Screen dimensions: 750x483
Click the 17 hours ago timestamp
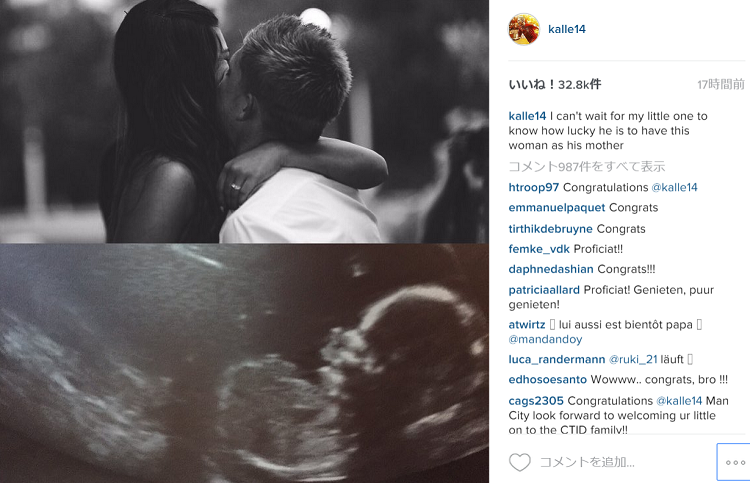[721, 85]
